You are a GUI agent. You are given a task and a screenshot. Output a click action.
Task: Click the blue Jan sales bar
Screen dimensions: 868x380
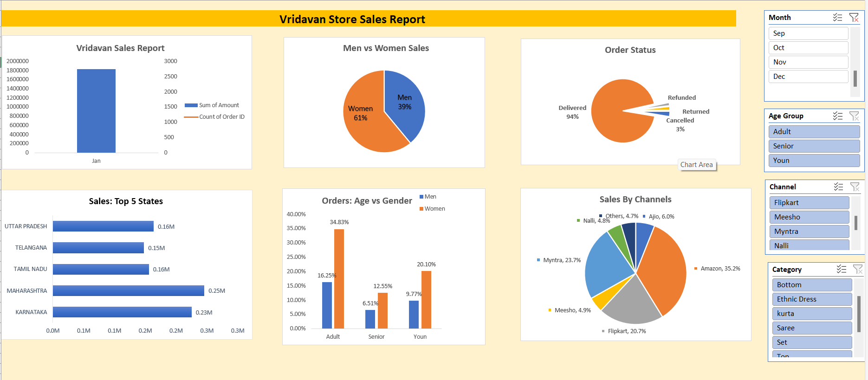tap(96, 111)
